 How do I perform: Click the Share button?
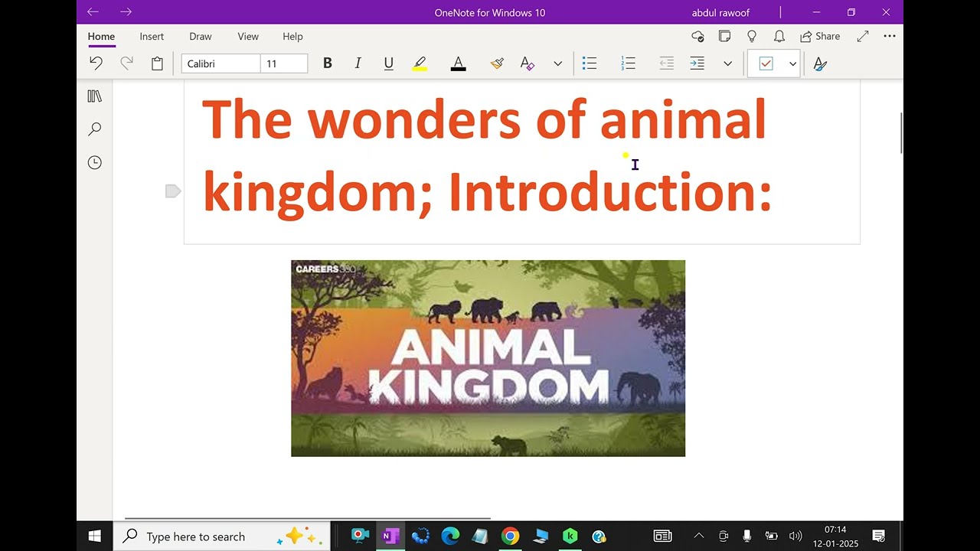820,36
